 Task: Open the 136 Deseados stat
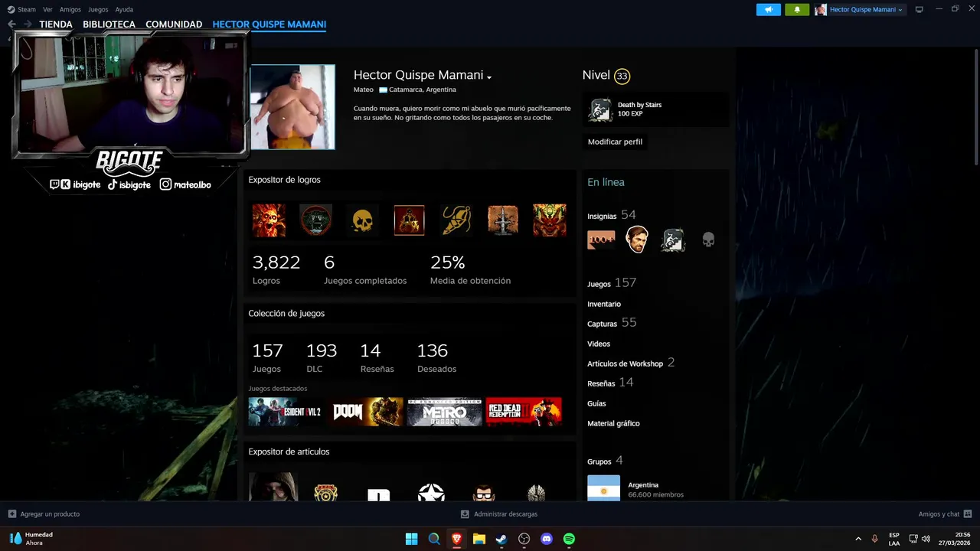(x=436, y=357)
